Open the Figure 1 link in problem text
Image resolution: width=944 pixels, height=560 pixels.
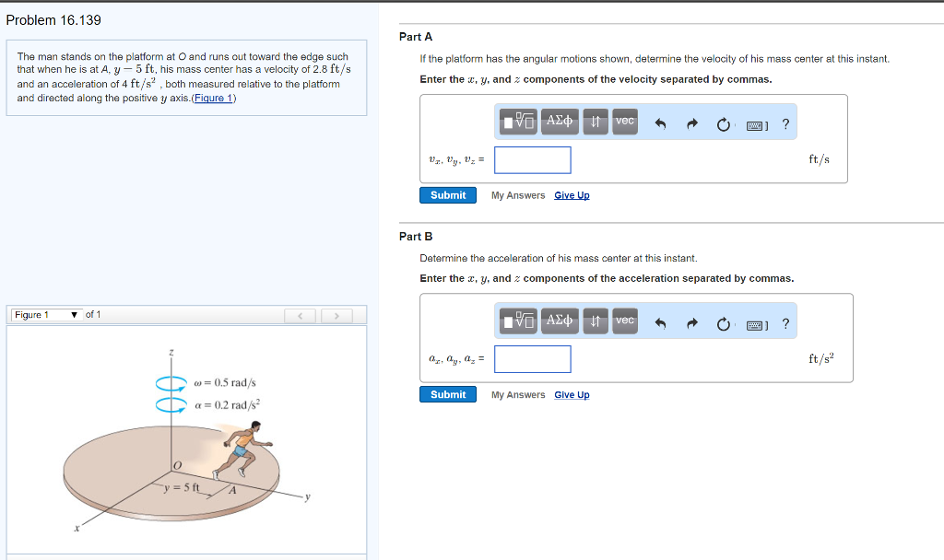[x=212, y=98]
